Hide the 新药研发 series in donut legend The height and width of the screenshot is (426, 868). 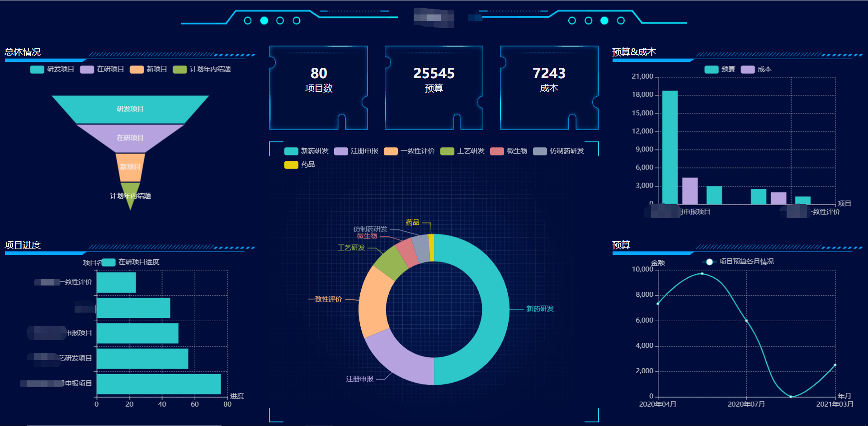306,151
